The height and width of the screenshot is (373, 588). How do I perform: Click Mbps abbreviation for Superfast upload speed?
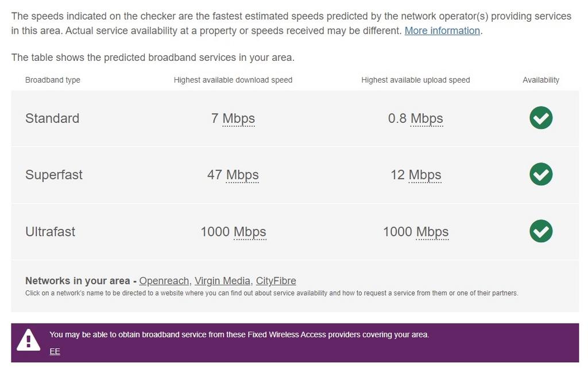(x=425, y=175)
